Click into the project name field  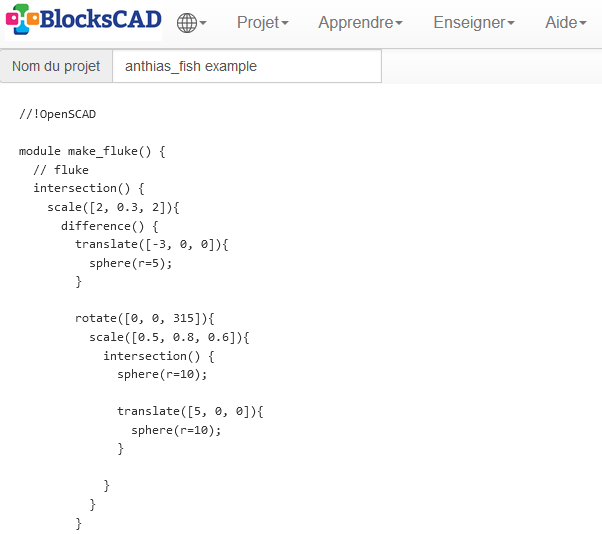(x=246, y=67)
